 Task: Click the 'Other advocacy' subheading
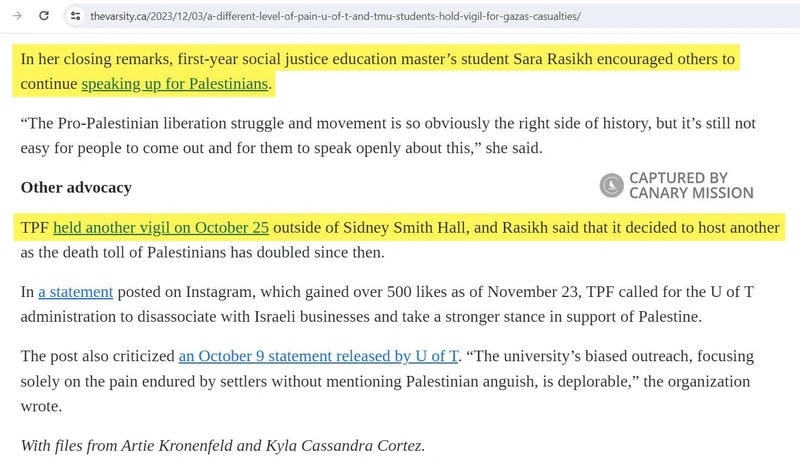tap(76, 188)
